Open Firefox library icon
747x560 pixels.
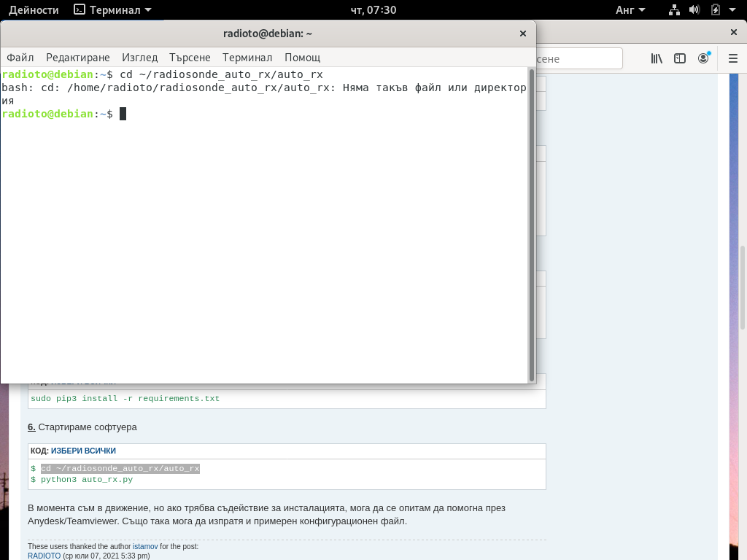tap(657, 58)
